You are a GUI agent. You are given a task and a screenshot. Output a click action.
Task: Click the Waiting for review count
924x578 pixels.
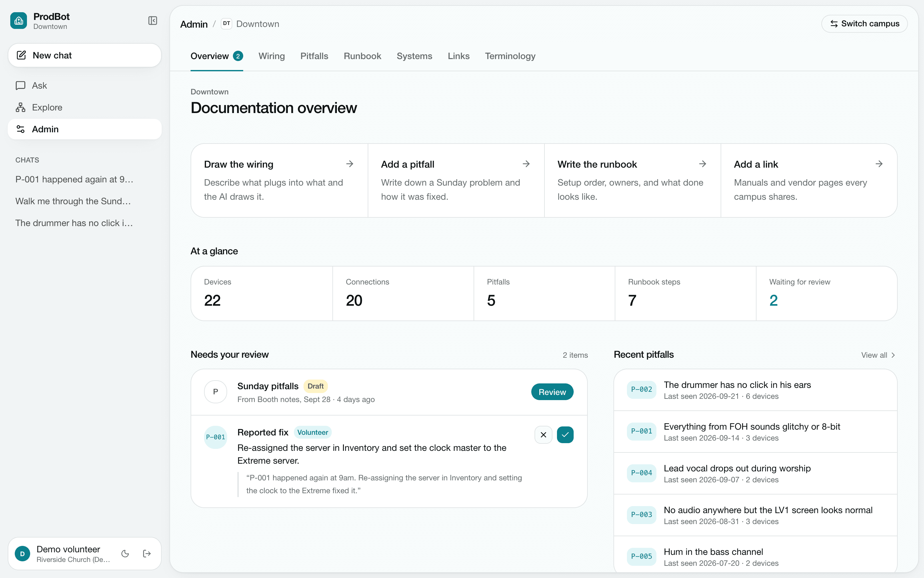pos(773,301)
